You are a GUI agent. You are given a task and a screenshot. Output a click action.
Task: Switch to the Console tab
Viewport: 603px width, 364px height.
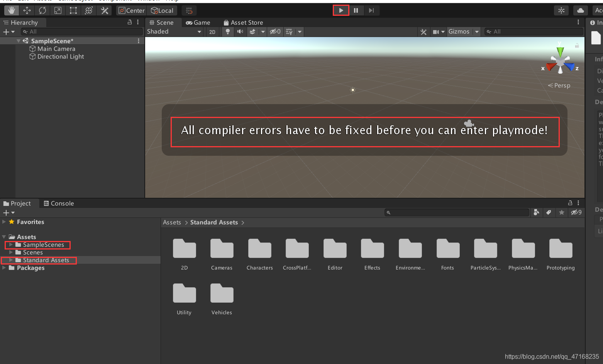(59, 204)
